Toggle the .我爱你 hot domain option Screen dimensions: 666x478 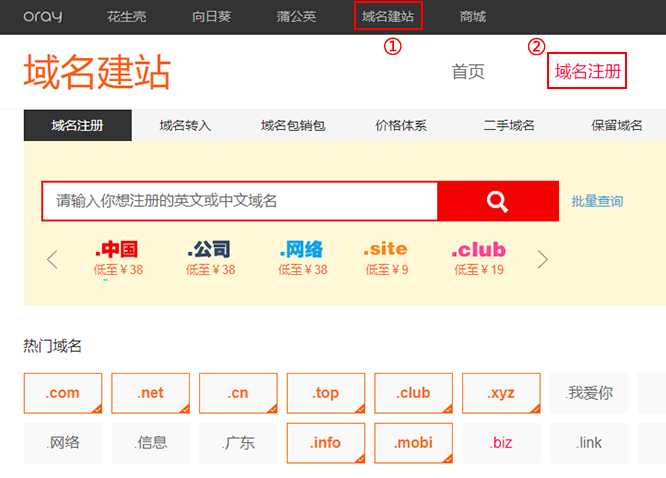pyautogui.click(x=589, y=393)
